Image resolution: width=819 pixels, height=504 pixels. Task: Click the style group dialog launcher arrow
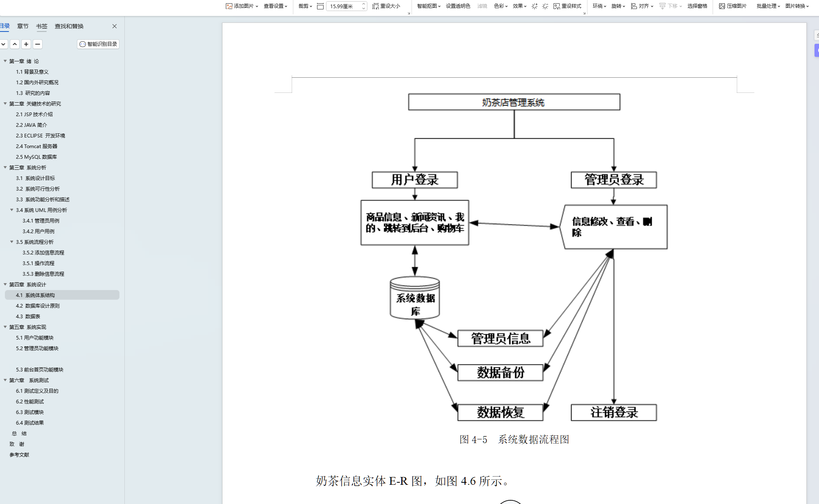(x=584, y=13)
